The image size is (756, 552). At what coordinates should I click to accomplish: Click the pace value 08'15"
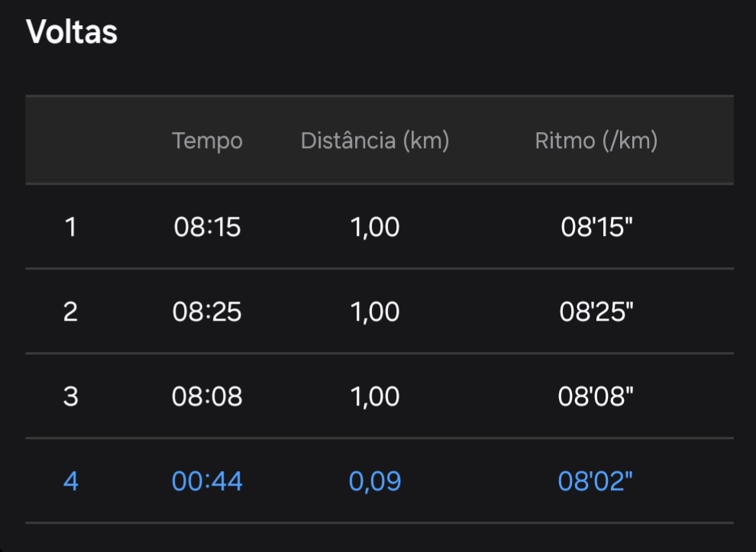tap(596, 227)
